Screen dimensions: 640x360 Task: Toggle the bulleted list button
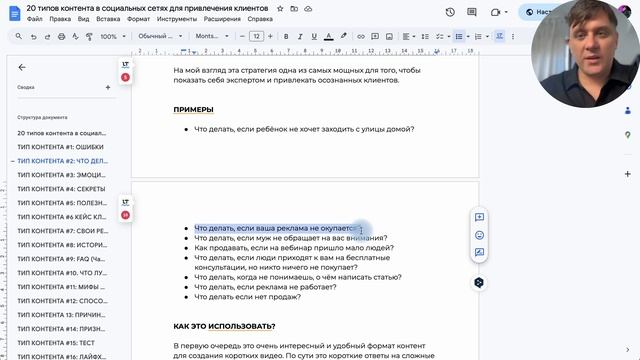tap(459, 36)
